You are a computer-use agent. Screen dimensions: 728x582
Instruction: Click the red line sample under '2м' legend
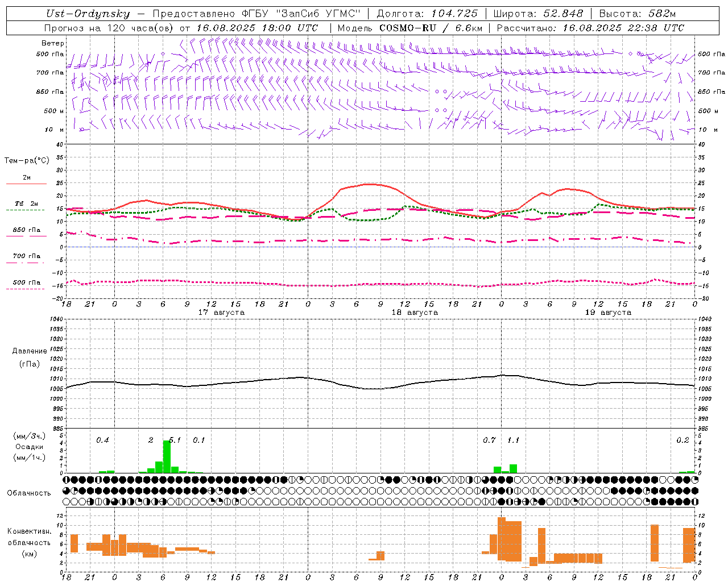point(26,184)
